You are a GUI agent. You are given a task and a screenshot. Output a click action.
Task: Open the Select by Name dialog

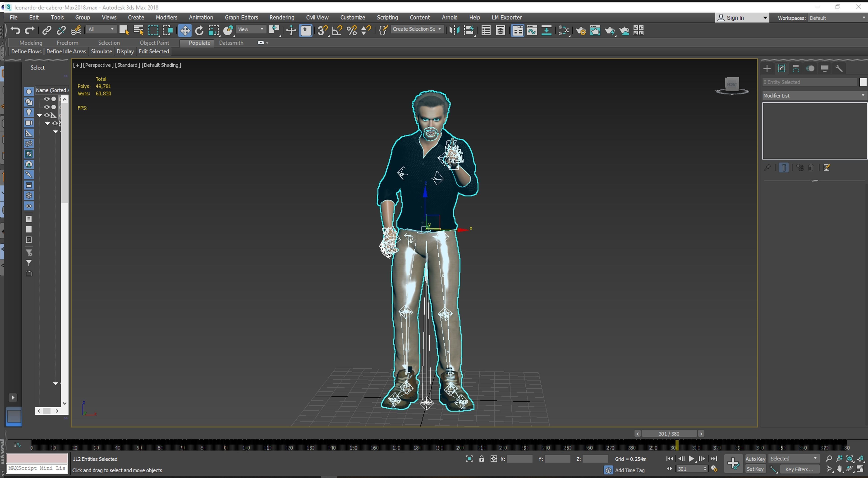coord(139,31)
